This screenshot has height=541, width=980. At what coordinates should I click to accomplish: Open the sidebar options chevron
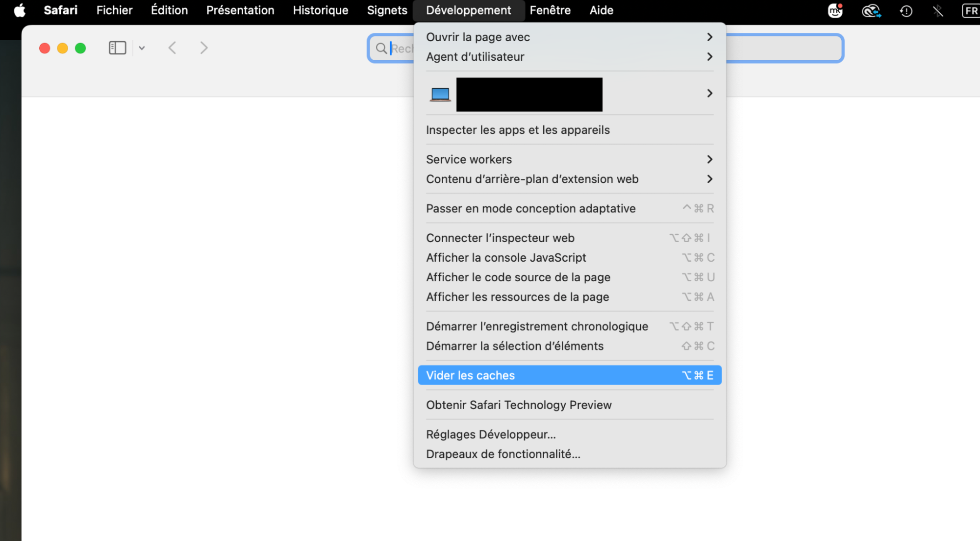coord(142,48)
